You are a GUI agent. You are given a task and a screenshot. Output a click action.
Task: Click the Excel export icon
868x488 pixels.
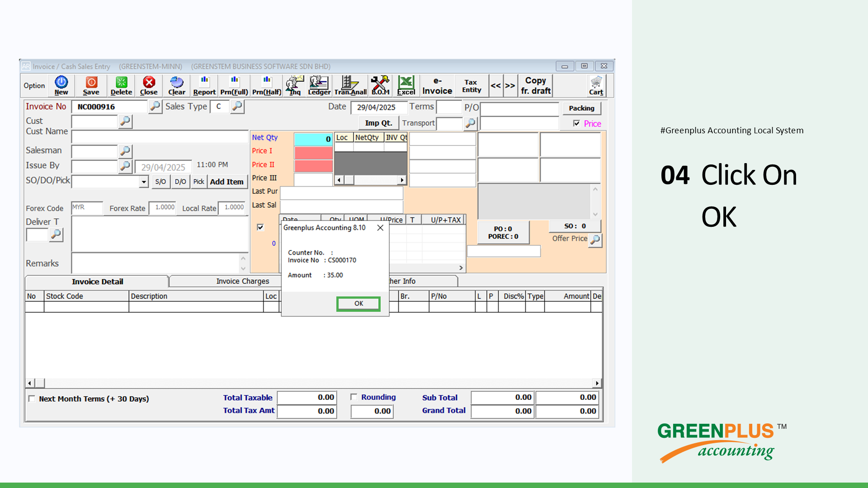point(406,85)
